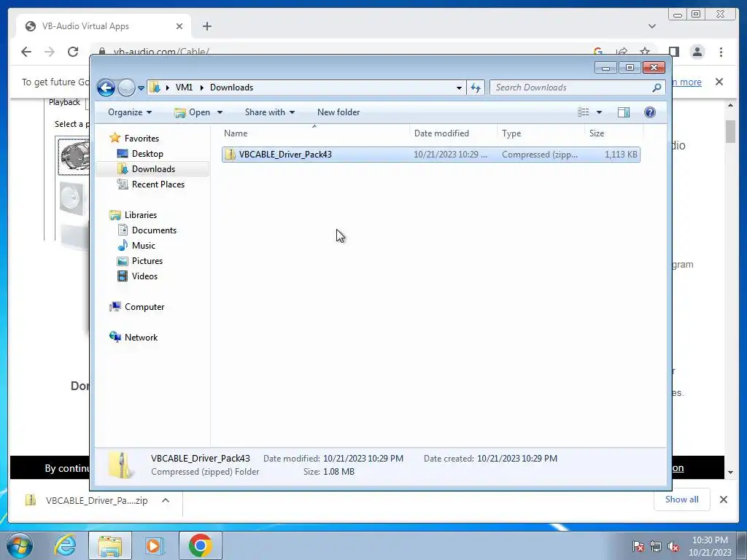Open downloaded VBCABLE_Driver_Pa....zip in Chrome shelf
Screen dimensions: 747x560
(87, 500)
